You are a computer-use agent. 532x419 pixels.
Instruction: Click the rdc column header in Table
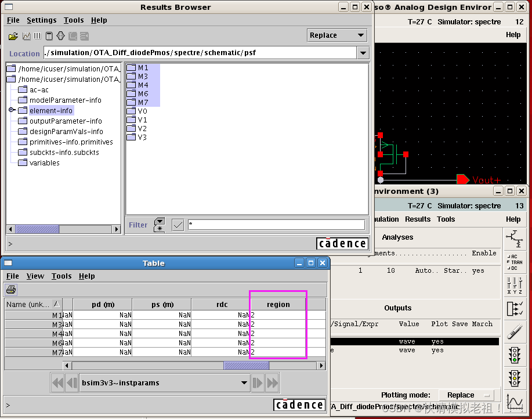(221, 304)
